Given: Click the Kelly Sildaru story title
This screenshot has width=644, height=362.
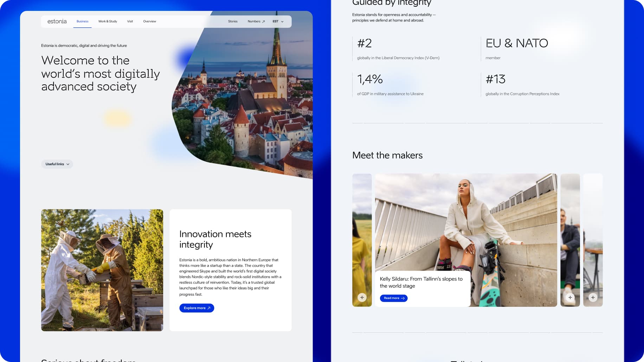Looking at the screenshot, I should point(421,282).
